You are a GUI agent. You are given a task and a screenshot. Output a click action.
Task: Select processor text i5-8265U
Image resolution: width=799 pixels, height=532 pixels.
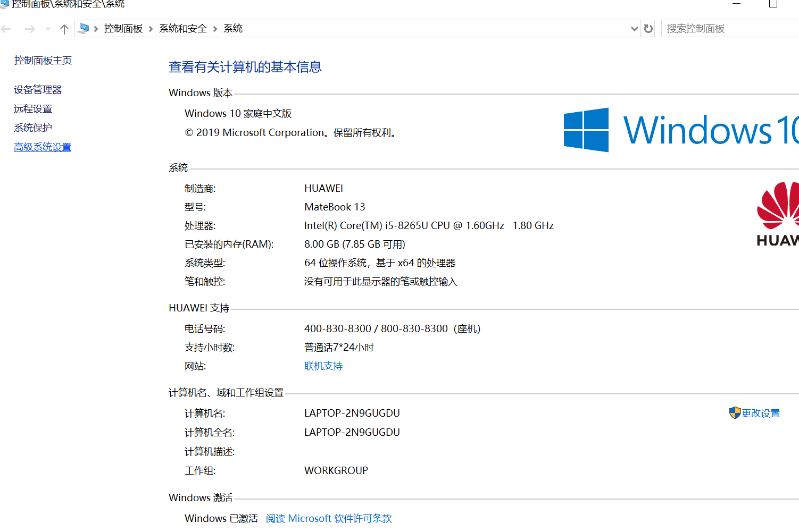(x=406, y=226)
